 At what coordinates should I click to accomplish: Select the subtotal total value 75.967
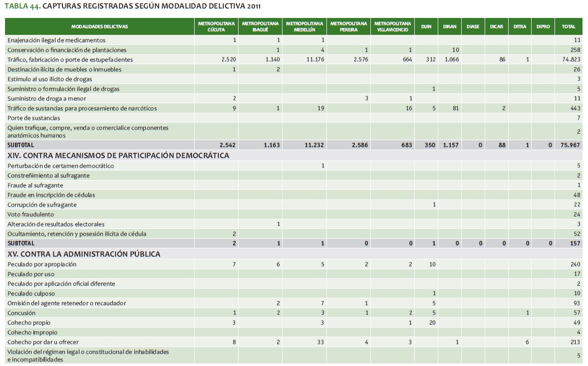click(x=570, y=145)
